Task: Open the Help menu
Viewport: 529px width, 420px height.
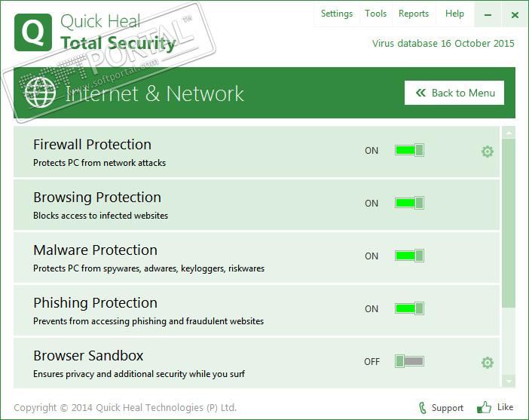Action: pyautogui.click(x=455, y=14)
